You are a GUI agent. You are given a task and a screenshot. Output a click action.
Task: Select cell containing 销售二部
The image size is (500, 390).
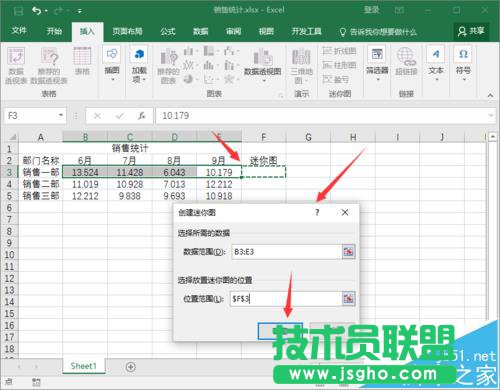[41, 184]
